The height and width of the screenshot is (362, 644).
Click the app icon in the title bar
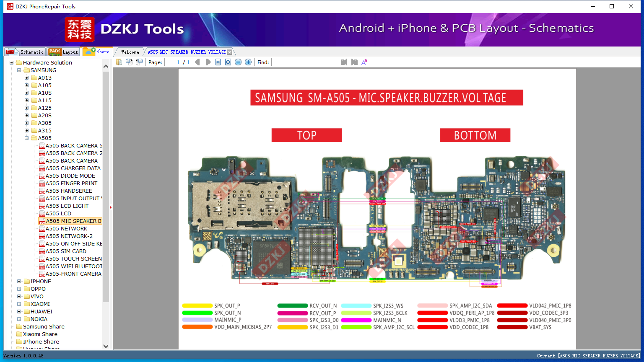pos(10,6)
